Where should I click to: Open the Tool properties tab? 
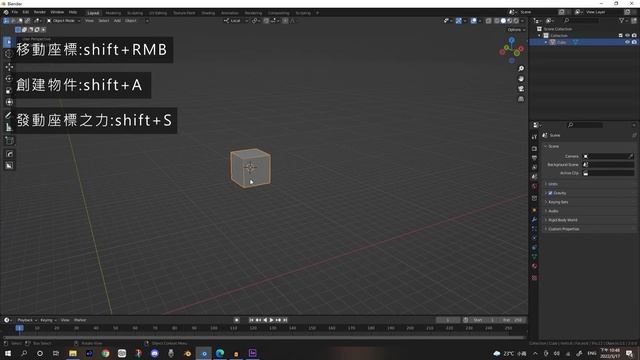[x=534, y=137]
